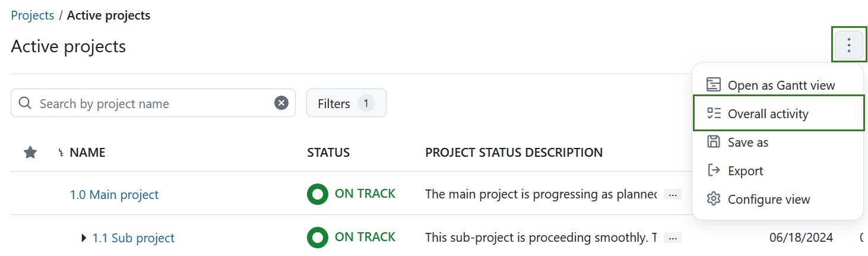868x256 pixels.
Task: Select Open as Gantt view
Action: 781,86
